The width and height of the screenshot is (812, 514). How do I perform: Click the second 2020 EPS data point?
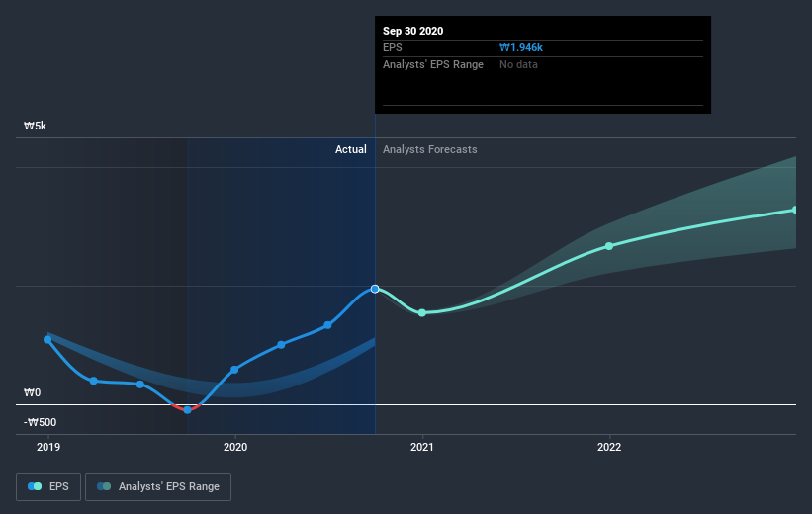pyautogui.click(x=281, y=345)
